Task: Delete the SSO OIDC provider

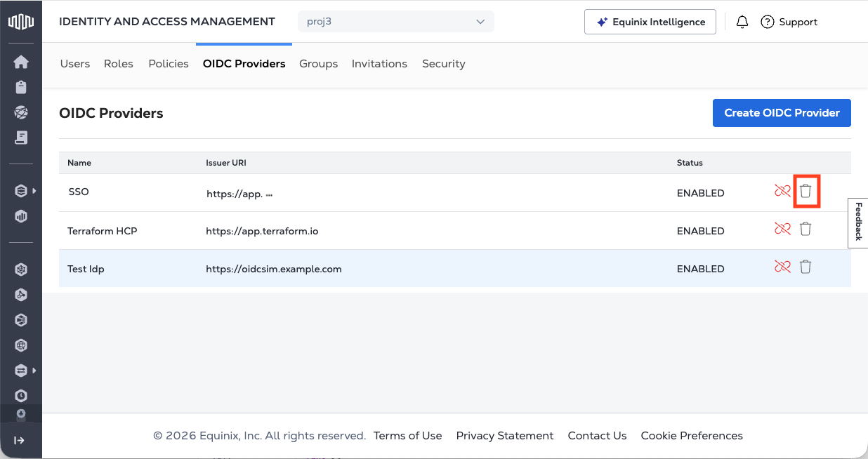Action: [805, 190]
